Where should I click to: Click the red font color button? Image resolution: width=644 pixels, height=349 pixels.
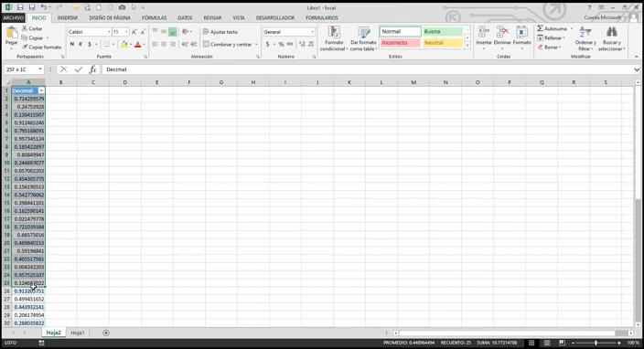click(x=137, y=44)
